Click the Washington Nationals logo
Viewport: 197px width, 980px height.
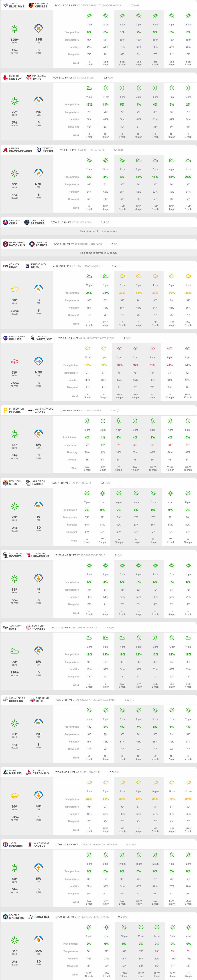(5, 244)
